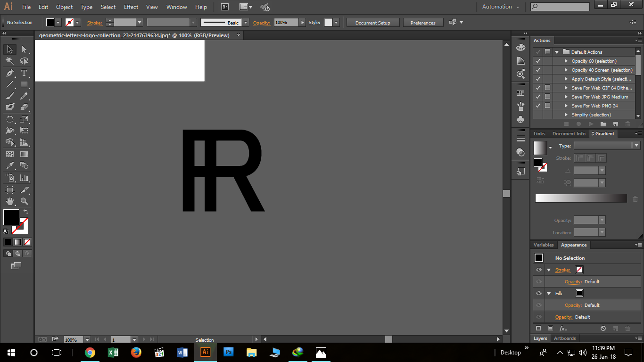
Task: Open the Effect menu
Action: [x=131, y=7]
